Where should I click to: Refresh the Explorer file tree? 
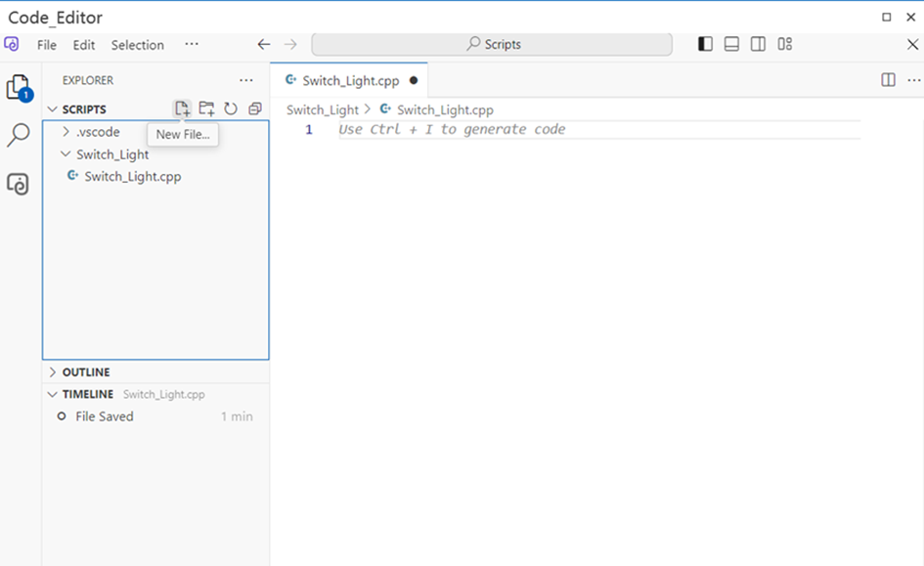(231, 109)
